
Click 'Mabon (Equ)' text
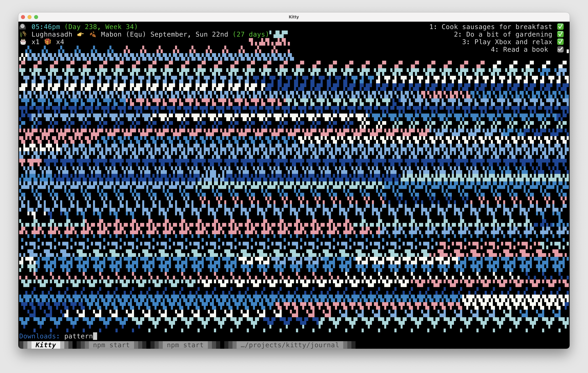coord(123,34)
